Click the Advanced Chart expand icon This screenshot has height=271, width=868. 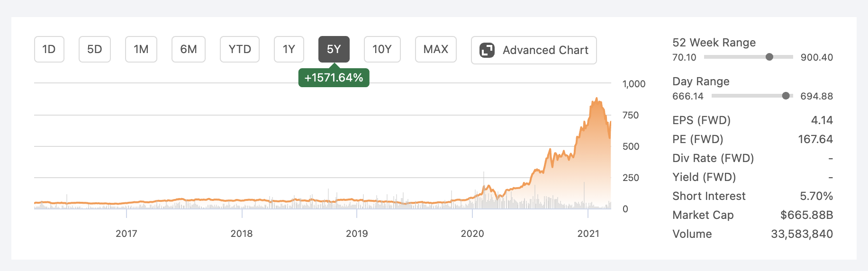point(487,50)
